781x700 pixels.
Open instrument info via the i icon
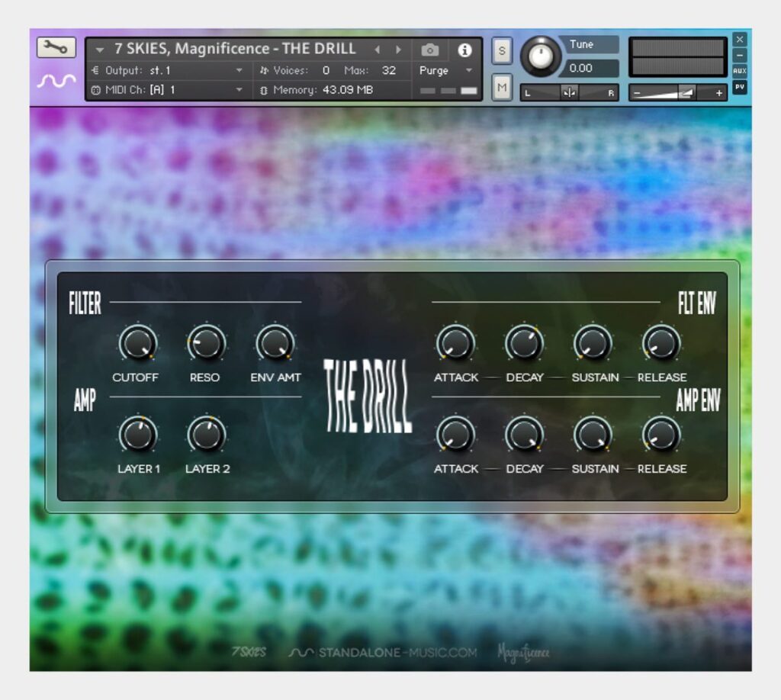pos(466,49)
